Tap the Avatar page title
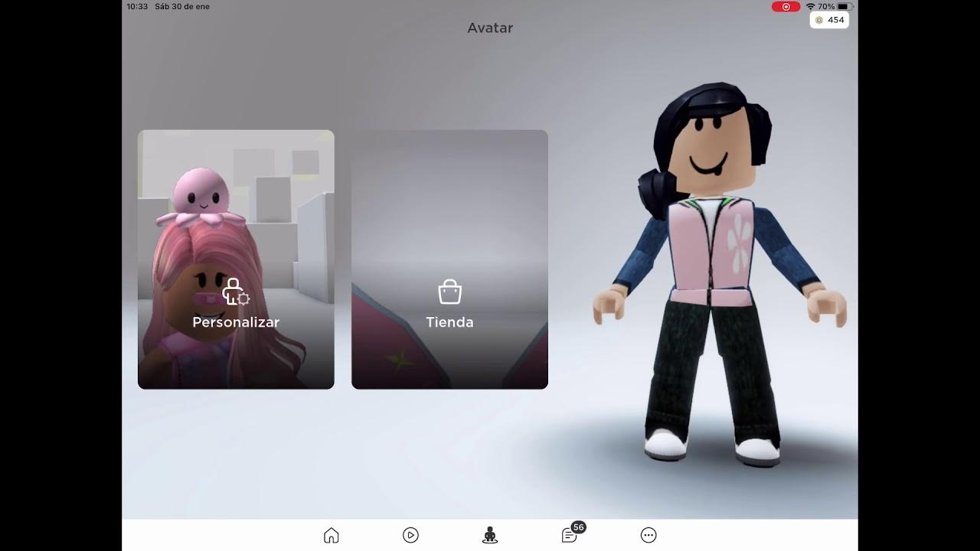The width and height of the screenshot is (980, 551). point(490,28)
